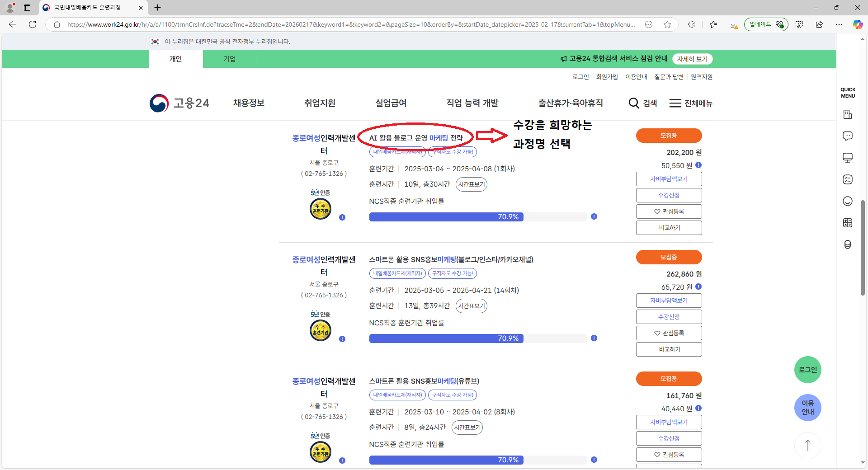Viewport: 868px width, 470px height.
Task: Open the AI 활용 블로그 운영 마케팅 전략 course
Action: (415, 138)
